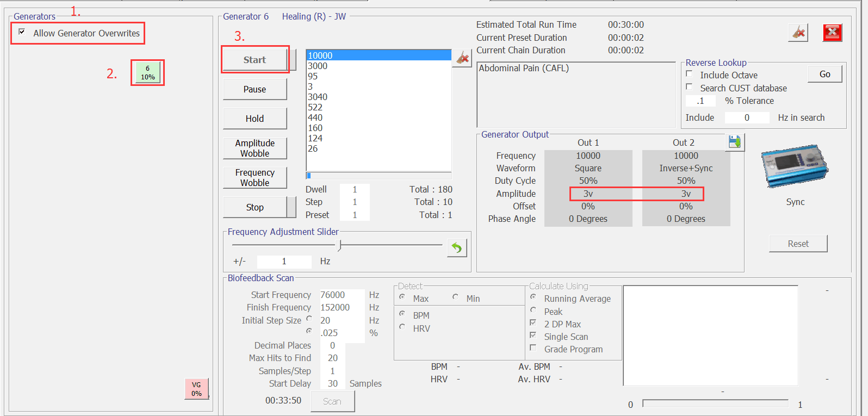Screen dimensions: 868x416
Task: Click the green undo frequency adjustment icon
Action: click(457, 248)
